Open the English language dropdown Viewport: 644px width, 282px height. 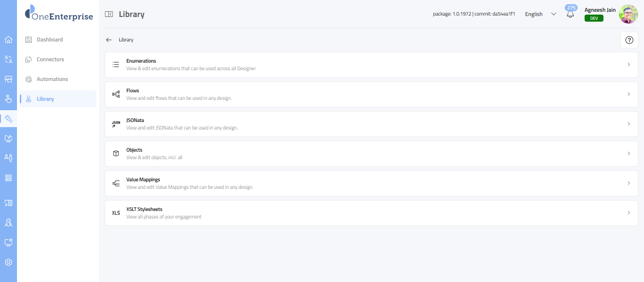(x=540, y=14)
